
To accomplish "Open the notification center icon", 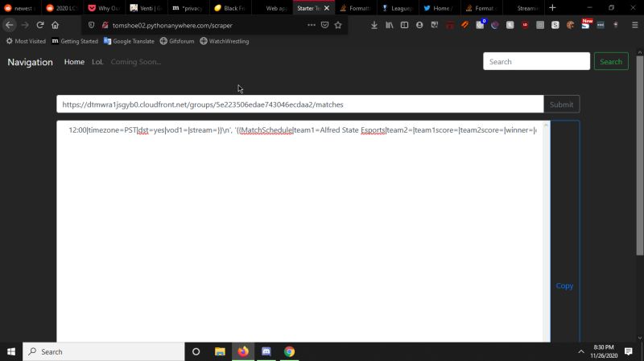I will click(629, 351).
